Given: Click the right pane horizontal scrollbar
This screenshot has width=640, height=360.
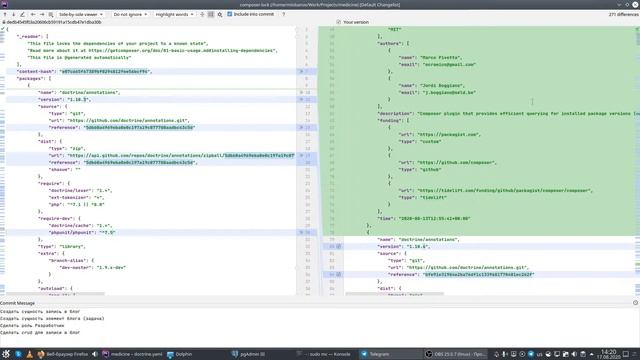Looking at the screenshot, I should 394,293.
